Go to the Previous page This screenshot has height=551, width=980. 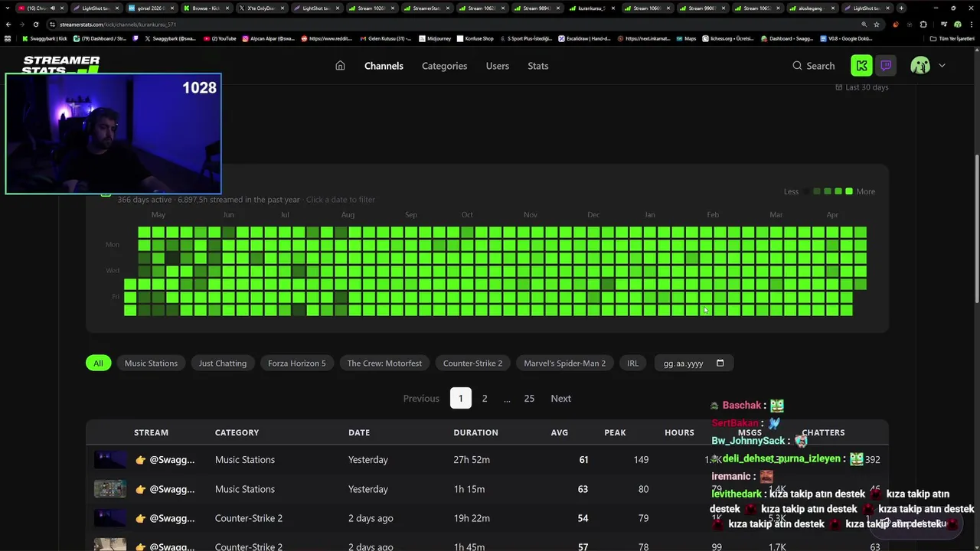click(421, 399)
